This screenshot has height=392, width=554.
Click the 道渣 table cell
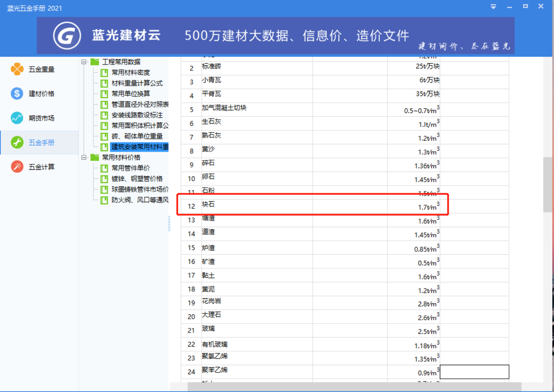257,234
